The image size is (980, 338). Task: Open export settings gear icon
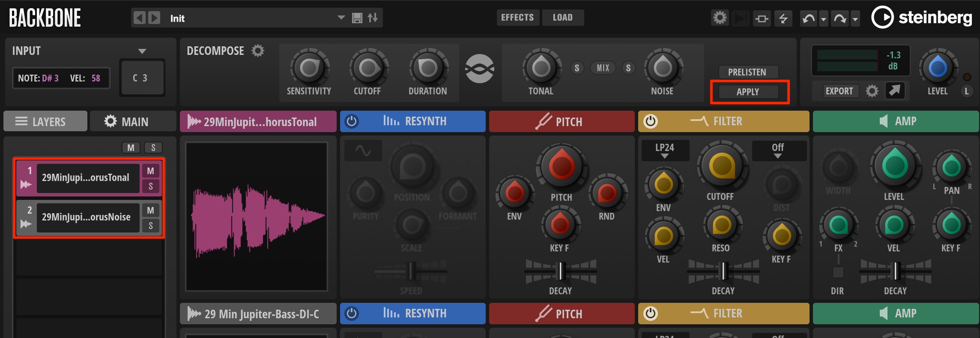pyautogui.click(x=872, y=91)
